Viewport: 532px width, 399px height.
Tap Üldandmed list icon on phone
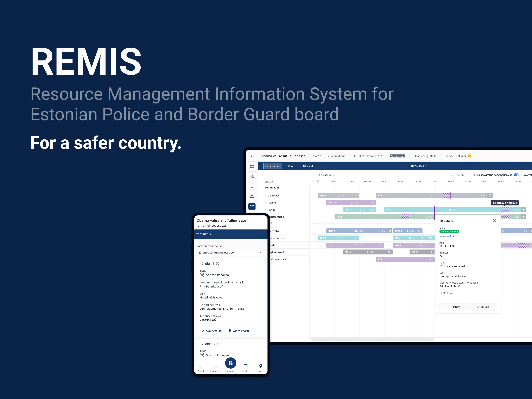tap(215, 366)
